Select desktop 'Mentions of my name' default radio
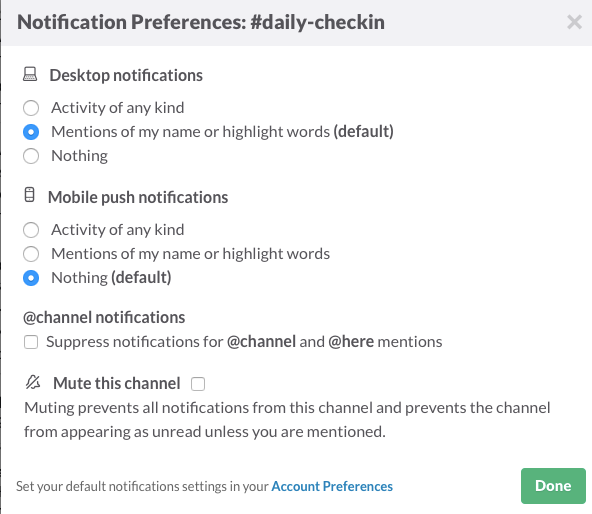Viewport: 592px width, 514px height. pyautogui.click(x=31, y=132)
